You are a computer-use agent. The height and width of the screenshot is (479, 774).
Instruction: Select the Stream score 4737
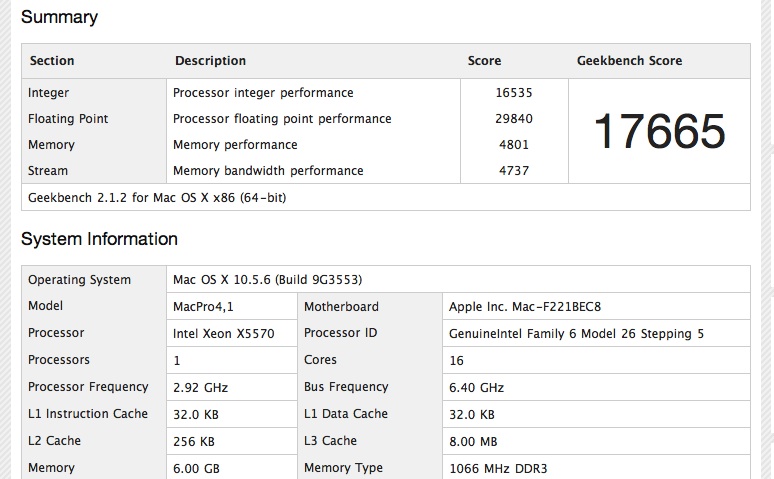(514, 171)
